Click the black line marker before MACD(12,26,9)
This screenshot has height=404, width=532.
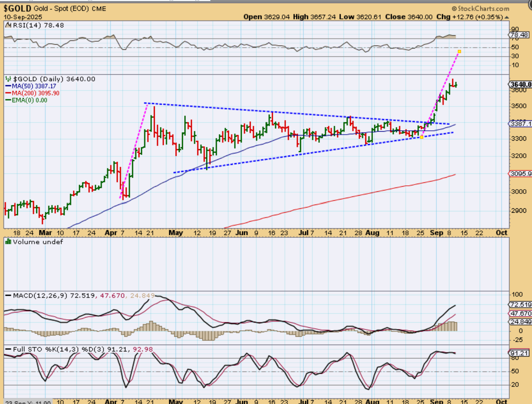[x=8, y=295]
